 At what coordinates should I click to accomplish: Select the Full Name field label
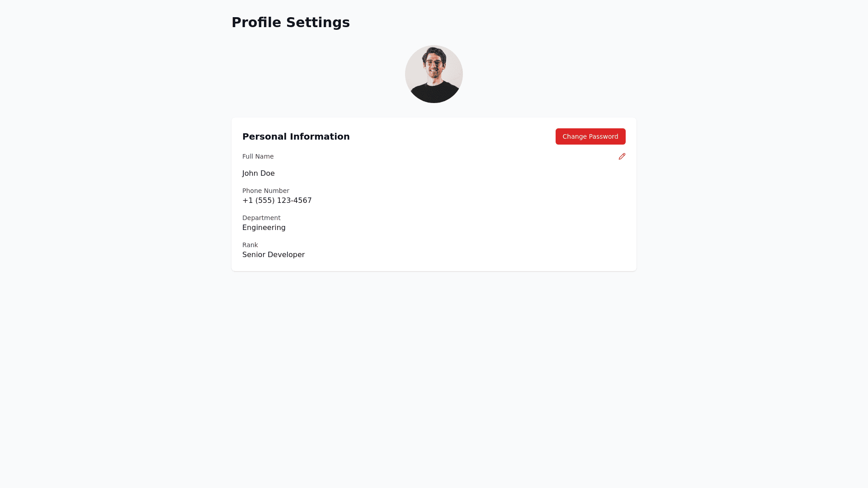click(258, 156)
